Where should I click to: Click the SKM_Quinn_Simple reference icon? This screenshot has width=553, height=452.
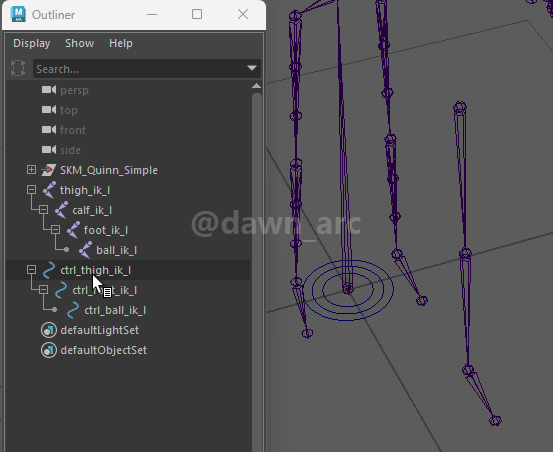tap(49, 170)
